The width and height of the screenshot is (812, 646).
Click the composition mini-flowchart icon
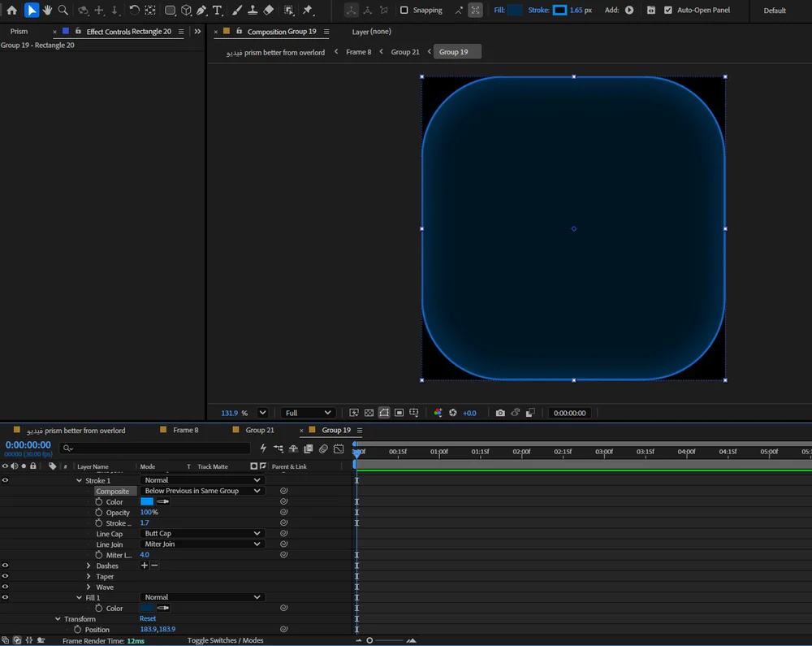[278, 449]
